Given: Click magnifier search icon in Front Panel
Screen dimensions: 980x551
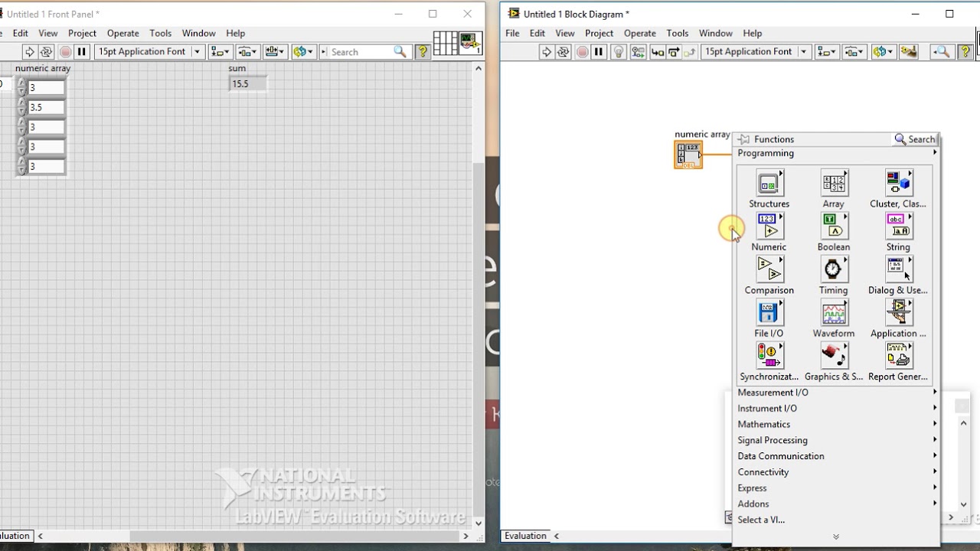Looking at the screenshot, I should pyautogui.click(x=400, y=52).
